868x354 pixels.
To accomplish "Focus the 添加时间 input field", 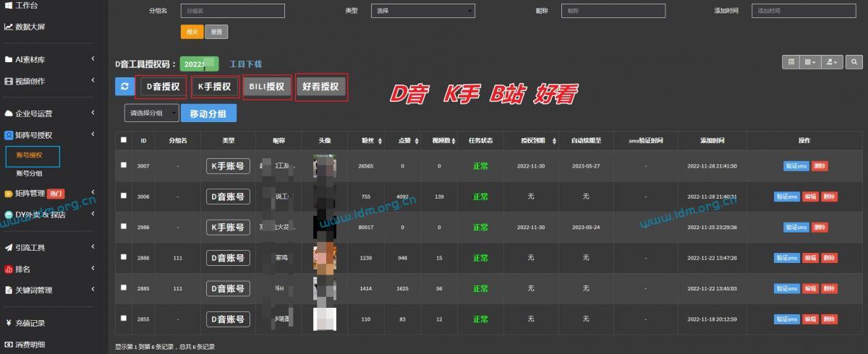I will [805, 11].
